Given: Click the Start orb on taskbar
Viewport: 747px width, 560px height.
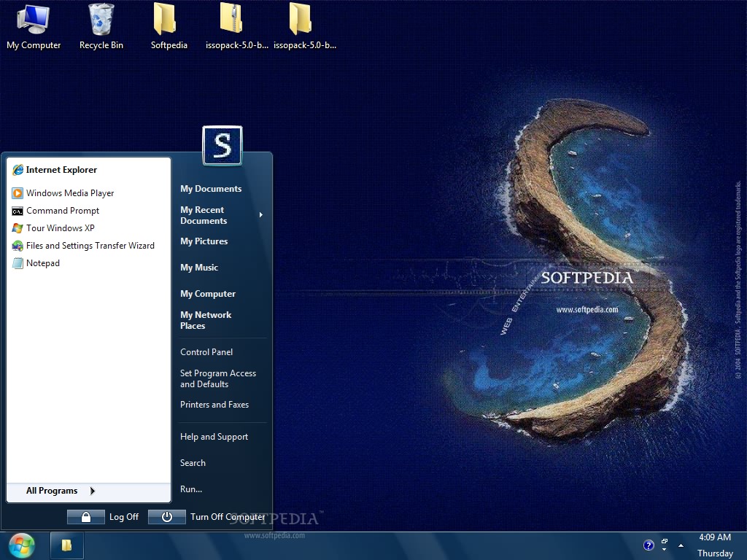Looking at the screenshot, I should tap(21, 545).
